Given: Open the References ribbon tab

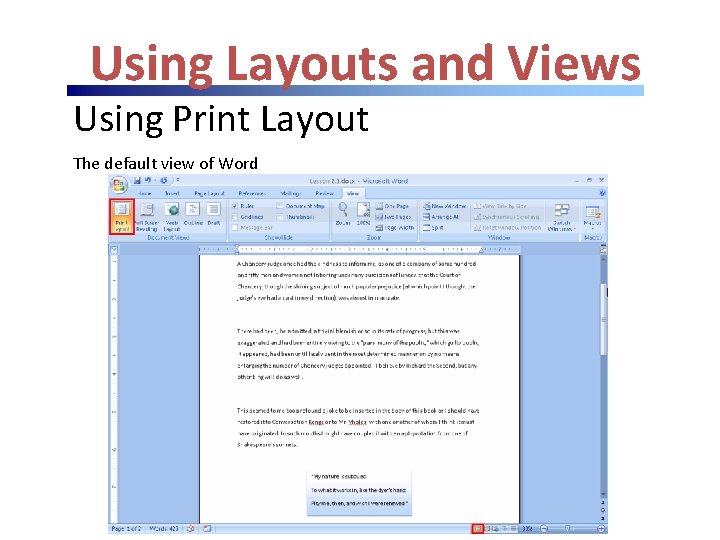Looking at the screenshot, I should point(252,194).
